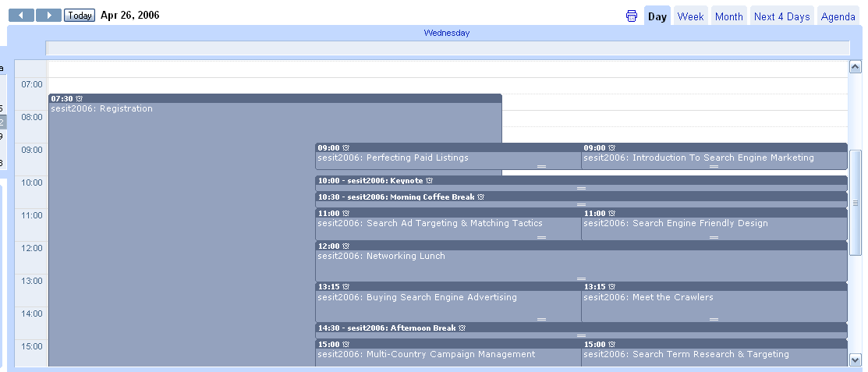Open Meet the Crawlers event
This screenshot has width=868, height=372.
pyautogui.click(x=649, y=297)
